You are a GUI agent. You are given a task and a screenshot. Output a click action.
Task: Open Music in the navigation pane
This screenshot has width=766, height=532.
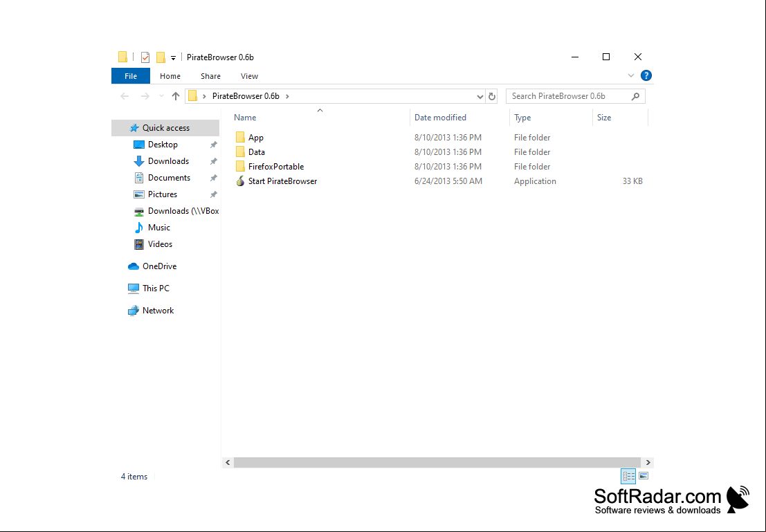158,228
